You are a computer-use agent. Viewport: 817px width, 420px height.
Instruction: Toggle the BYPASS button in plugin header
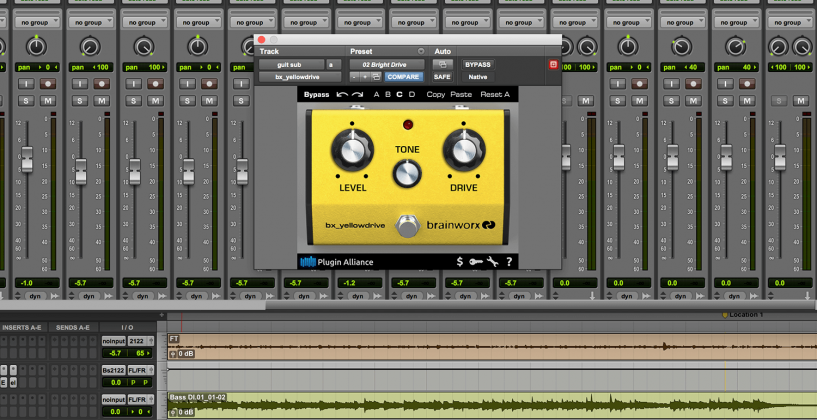(x=477, y=65)
